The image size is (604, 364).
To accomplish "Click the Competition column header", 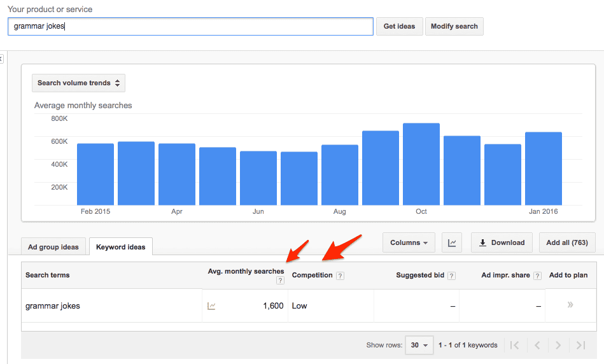I will (312, 275).
